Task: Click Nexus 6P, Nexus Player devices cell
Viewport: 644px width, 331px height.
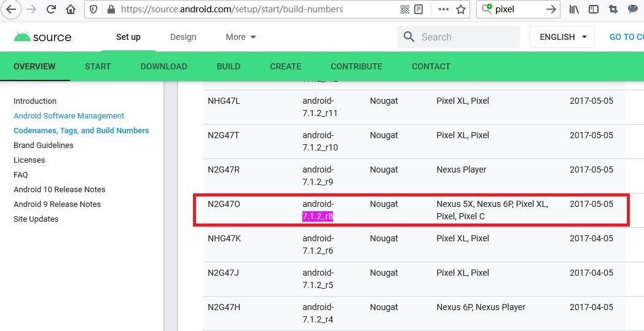Action: click(481, 308)
